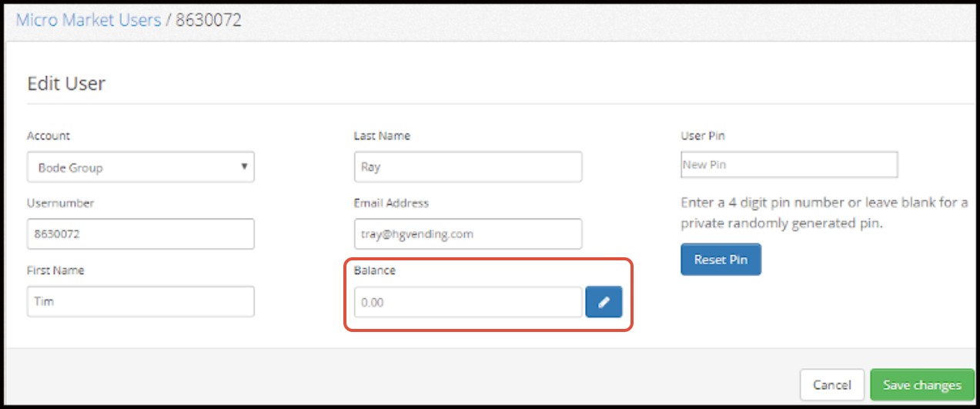
Task: Click the Last Name label
Action: [382, 136]
